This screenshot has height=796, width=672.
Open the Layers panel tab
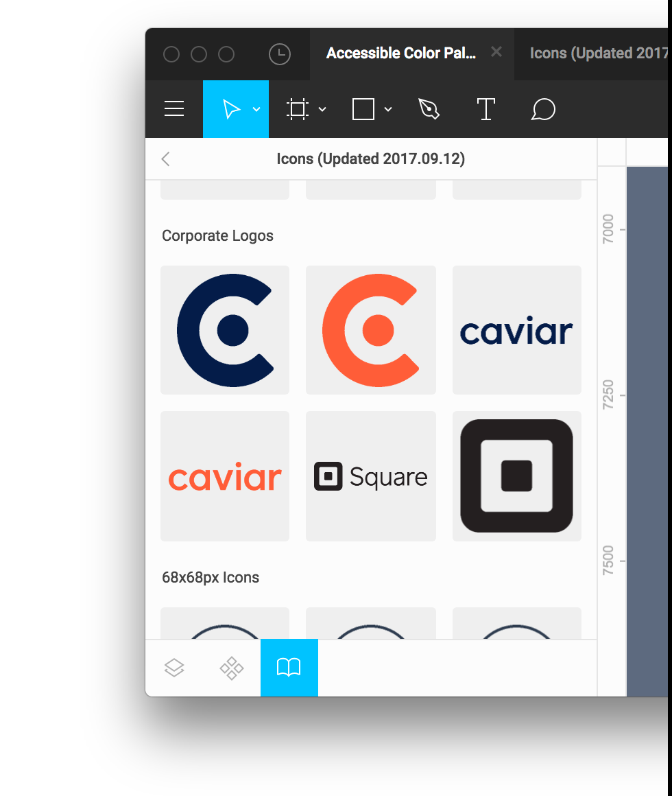pyautogui.click(x=174, y=668)
